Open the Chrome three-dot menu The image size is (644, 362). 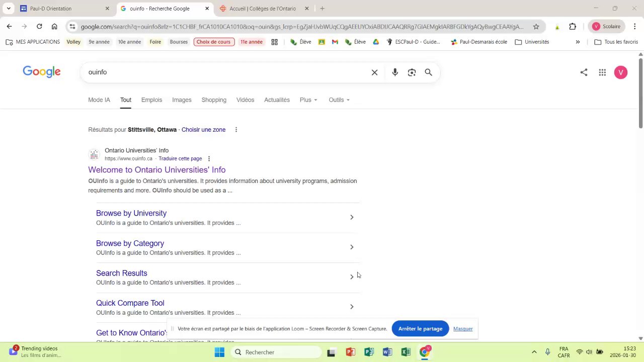634,27
